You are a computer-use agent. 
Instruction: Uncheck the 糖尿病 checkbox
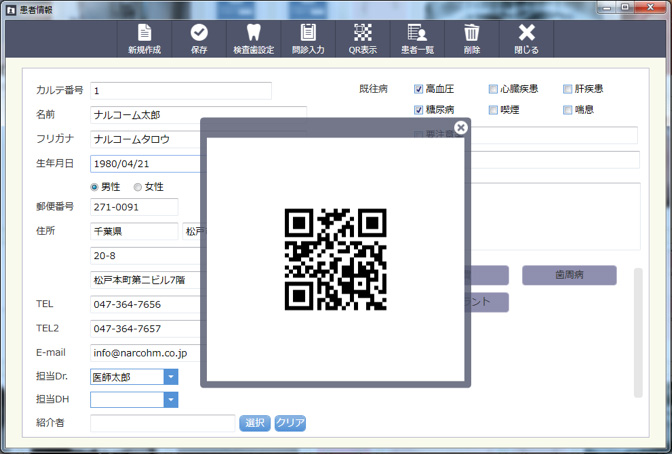click(418, 110)
